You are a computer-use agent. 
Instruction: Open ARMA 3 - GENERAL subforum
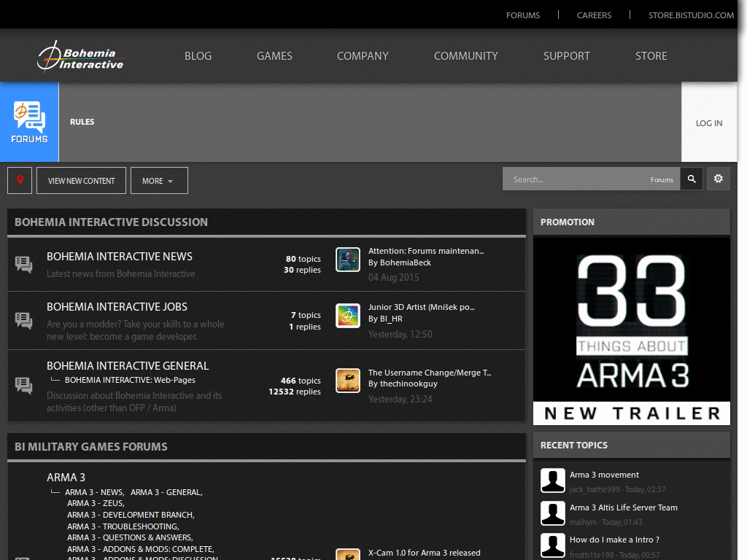pos(166,492)
